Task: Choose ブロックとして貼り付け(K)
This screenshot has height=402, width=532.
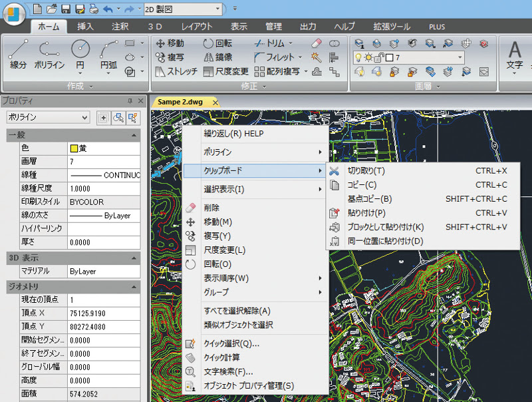Action: [x=423, y=227]
